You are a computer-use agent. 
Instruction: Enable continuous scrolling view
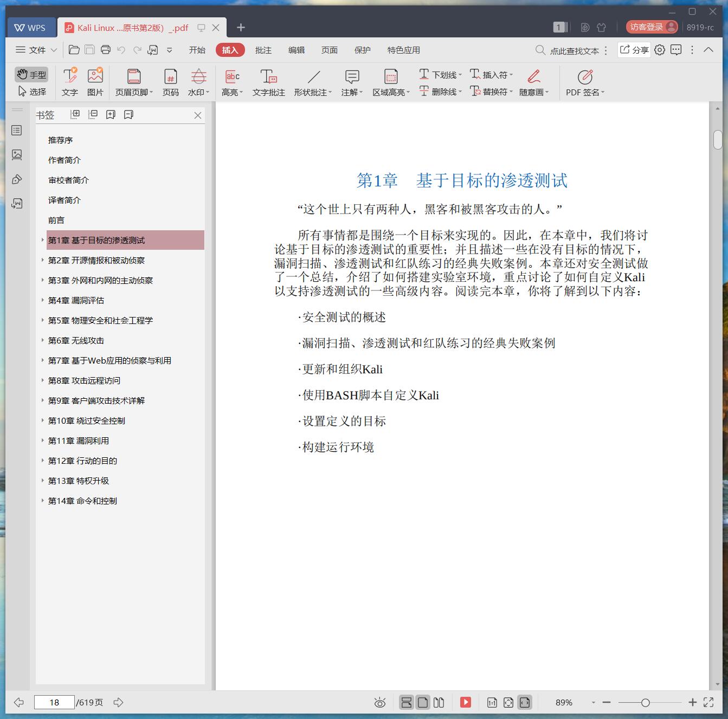(406, 703)
